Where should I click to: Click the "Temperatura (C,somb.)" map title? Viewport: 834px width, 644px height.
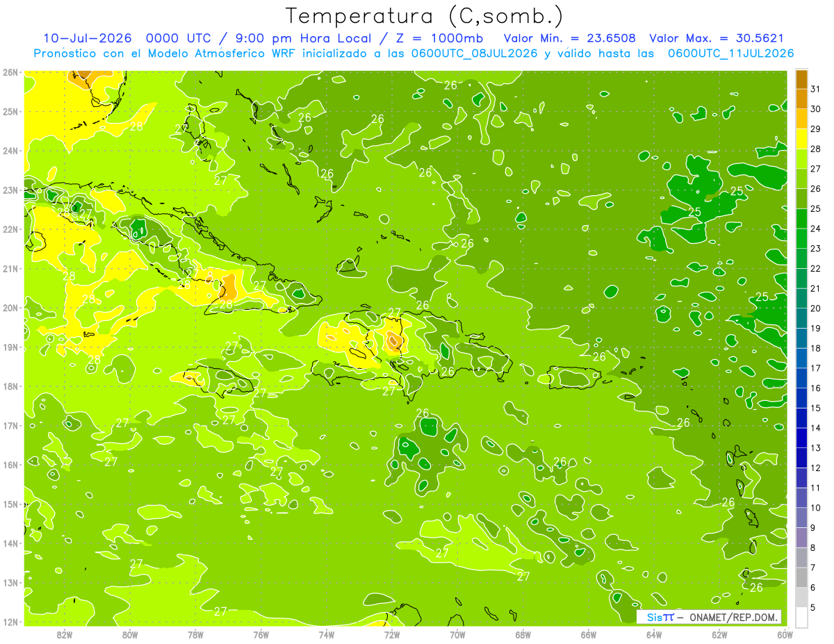[x=424, y=17]
